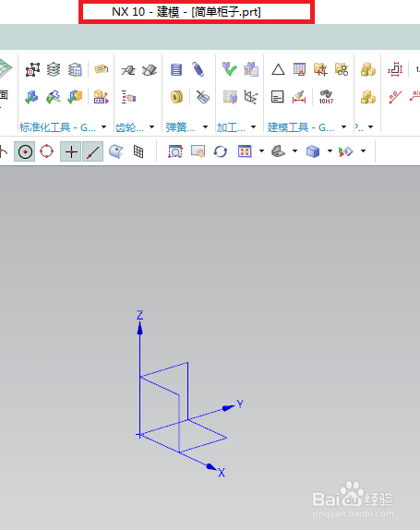This screenshot has height=530, width=420.
Task: Expand the truncated group dropdown after 建模工具
Action: (371, 127)
